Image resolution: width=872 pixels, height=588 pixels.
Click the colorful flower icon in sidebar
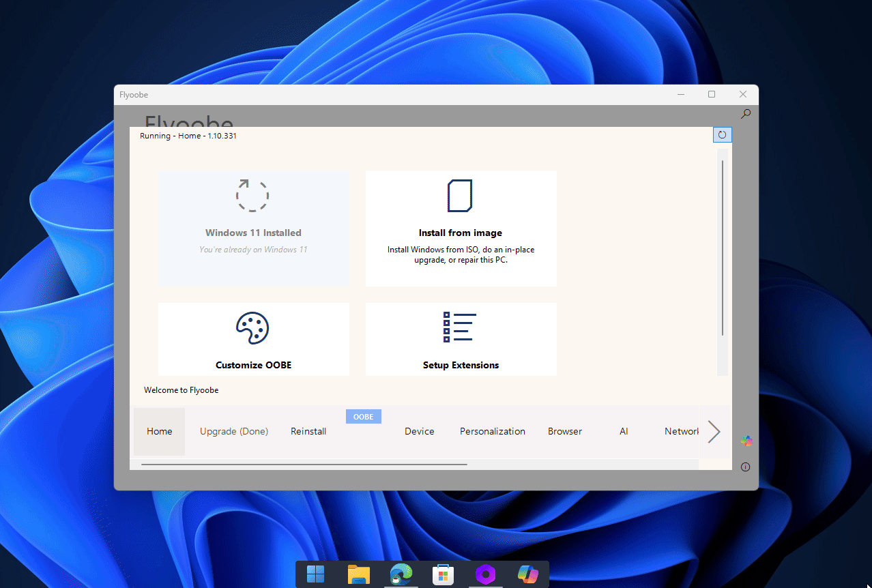point(746,441)
